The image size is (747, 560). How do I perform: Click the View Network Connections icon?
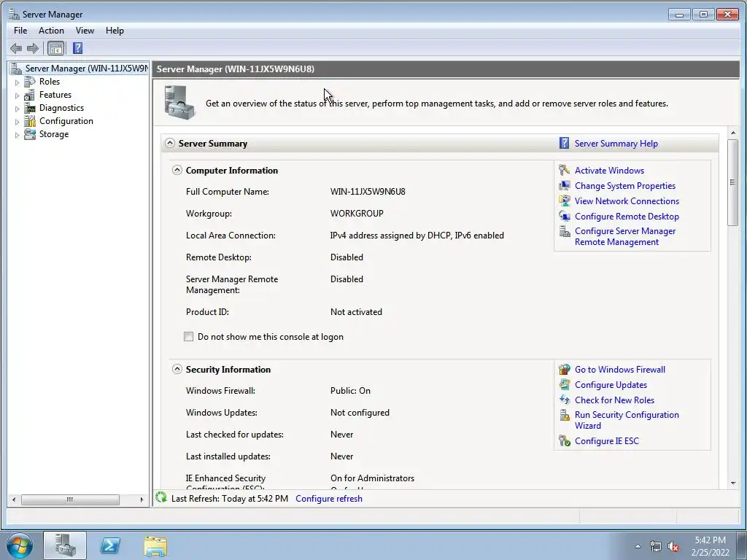(x=565, y=201)
